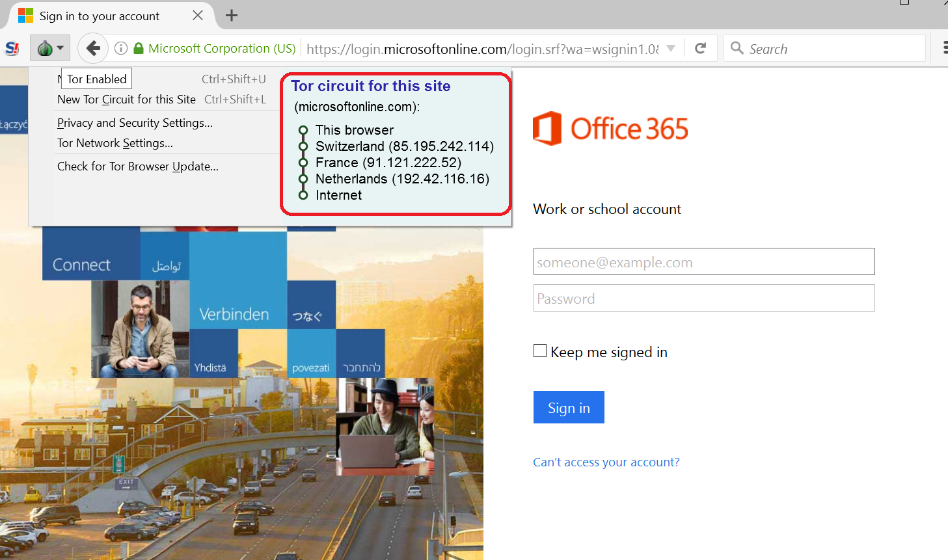The height and width of the screenshot is (560, 948).
Task: Click the green padlock security icon
Action: point(138,48)
